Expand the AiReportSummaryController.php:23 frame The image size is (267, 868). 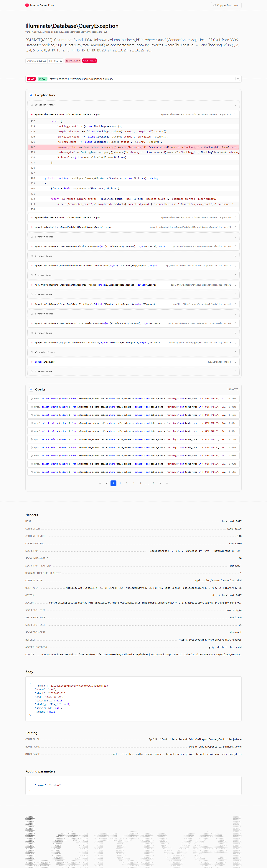tap(235, 227)
